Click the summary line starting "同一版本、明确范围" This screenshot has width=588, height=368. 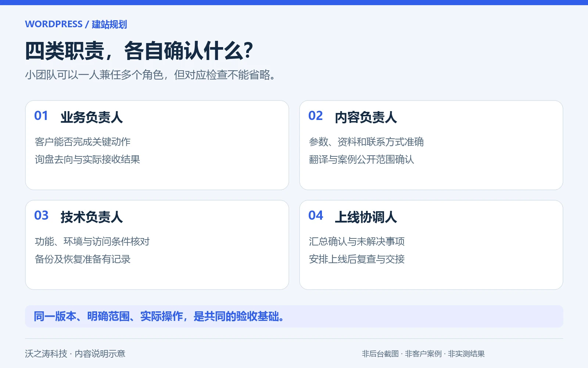click(159, 316)
